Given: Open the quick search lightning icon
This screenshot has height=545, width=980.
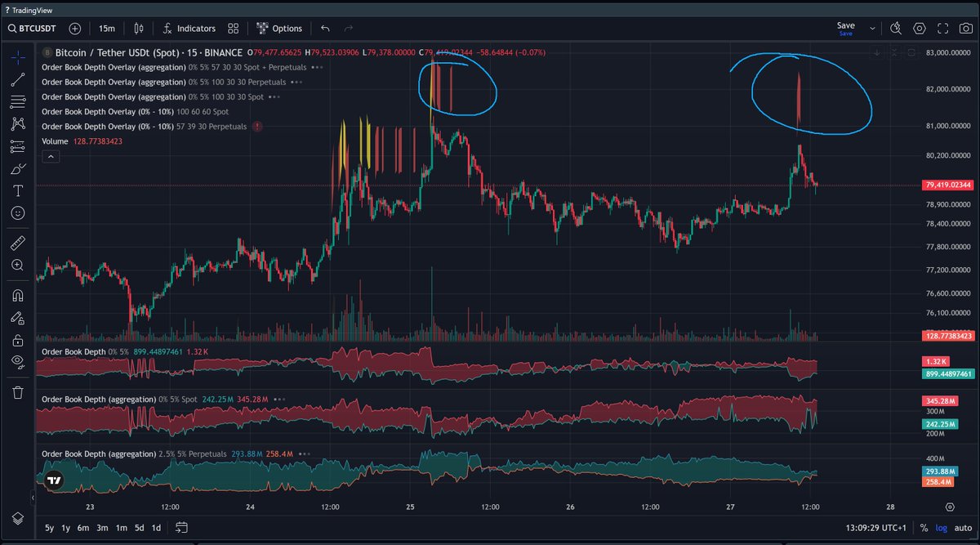Looking at the screenshot, I should point(896,28).
